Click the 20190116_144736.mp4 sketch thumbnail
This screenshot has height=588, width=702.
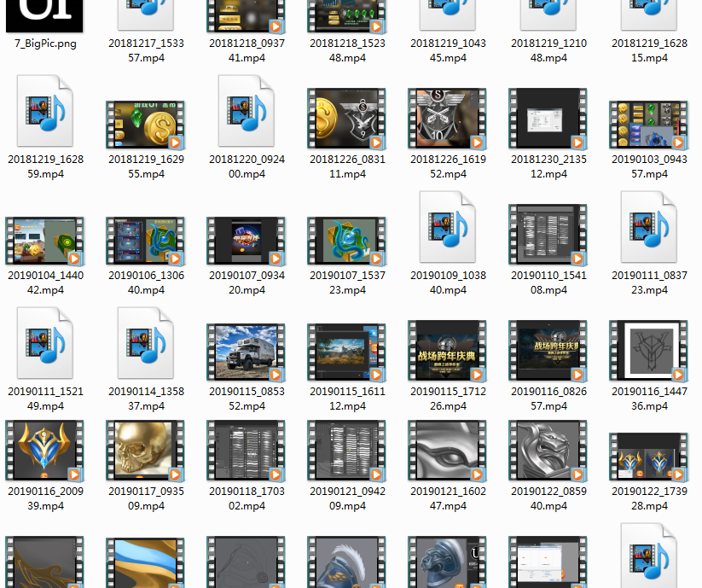pos(648,351)
